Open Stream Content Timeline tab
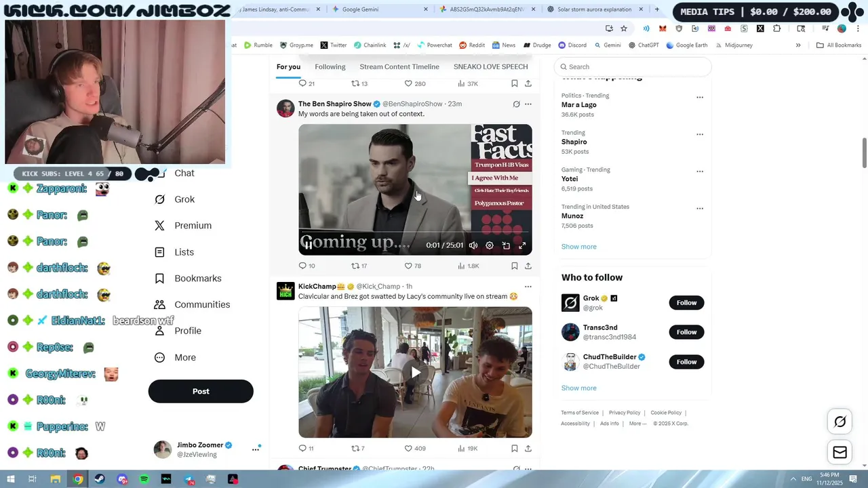 399,66
